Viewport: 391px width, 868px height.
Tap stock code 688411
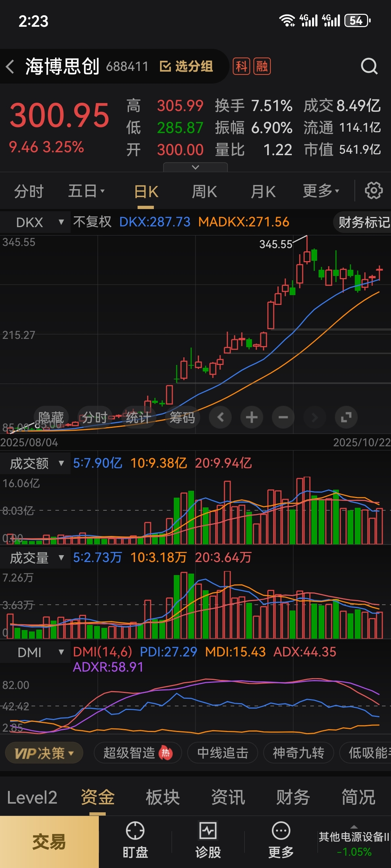pos(127,67)
